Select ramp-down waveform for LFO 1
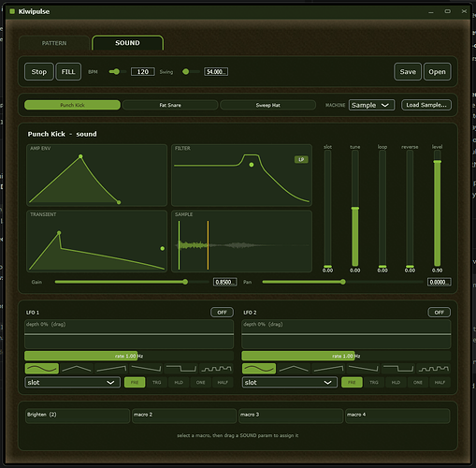 coord(146,369)
